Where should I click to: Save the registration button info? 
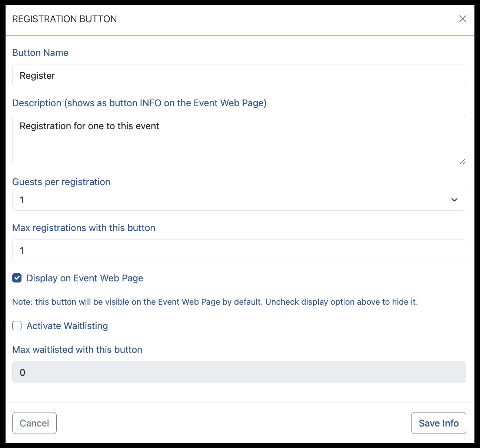coord(439,423)
